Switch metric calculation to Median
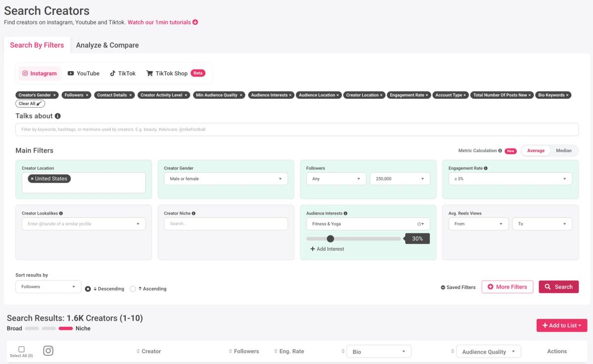This screenshot has height=364, width=593. 564,151
